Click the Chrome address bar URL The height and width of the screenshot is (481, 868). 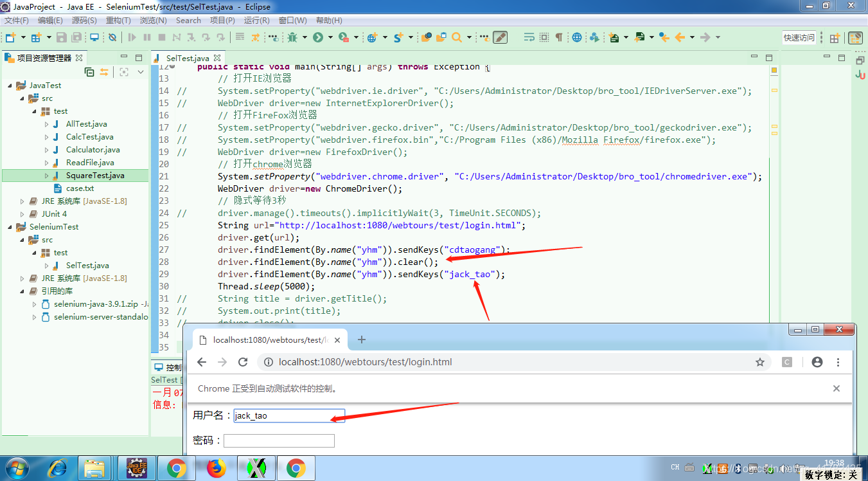pos(365,362)
